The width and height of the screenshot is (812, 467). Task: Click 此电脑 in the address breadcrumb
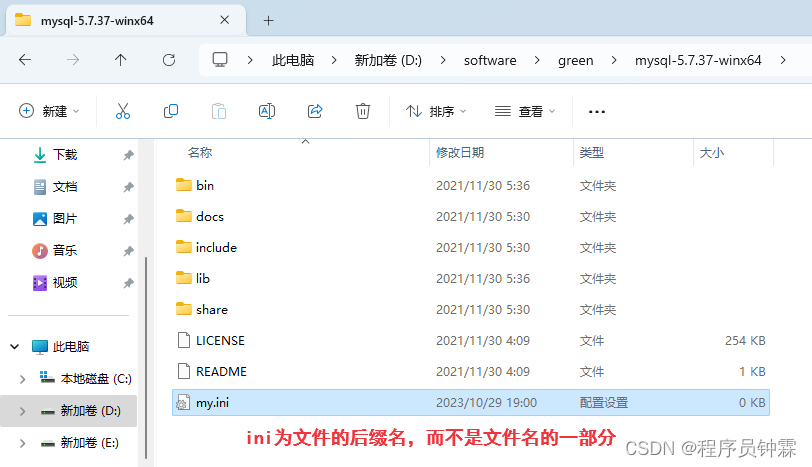point(293,61)
